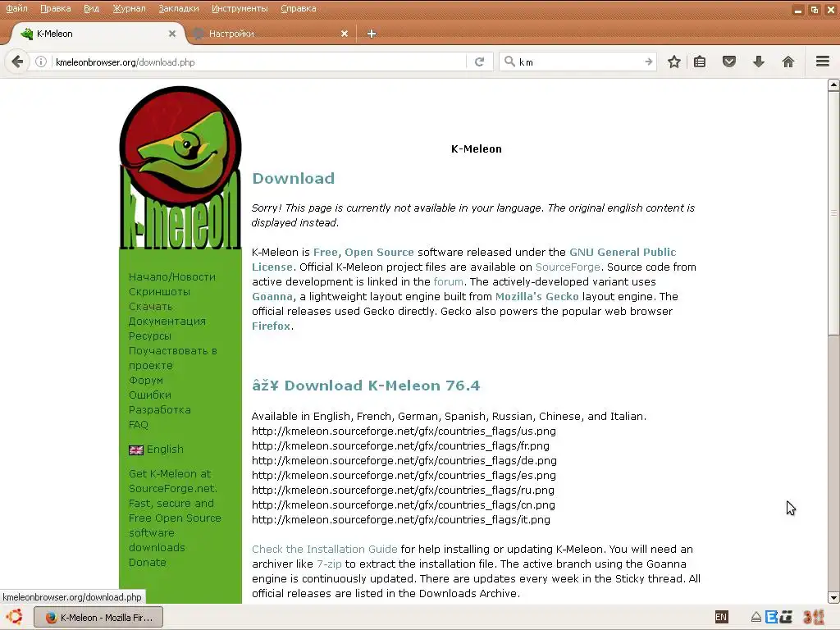Open the Mozilla's Gecko link
This screenshot has height=630, width=840.
click(536, 297)
